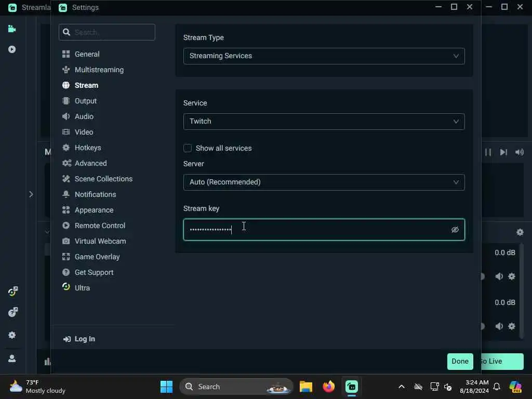Click the speaker volume icon beside the skip-next control
This screenshot has width=532, height=399.
(520, 153)
